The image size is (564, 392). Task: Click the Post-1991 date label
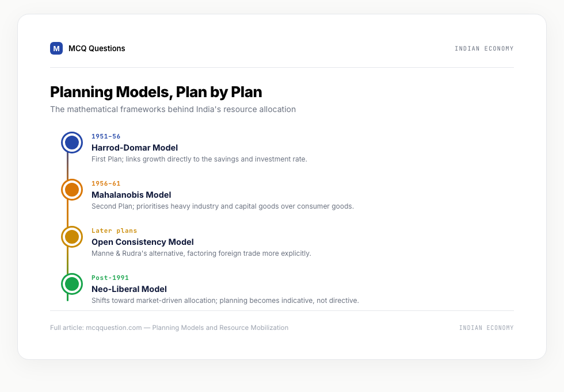(x=110, y=278)
